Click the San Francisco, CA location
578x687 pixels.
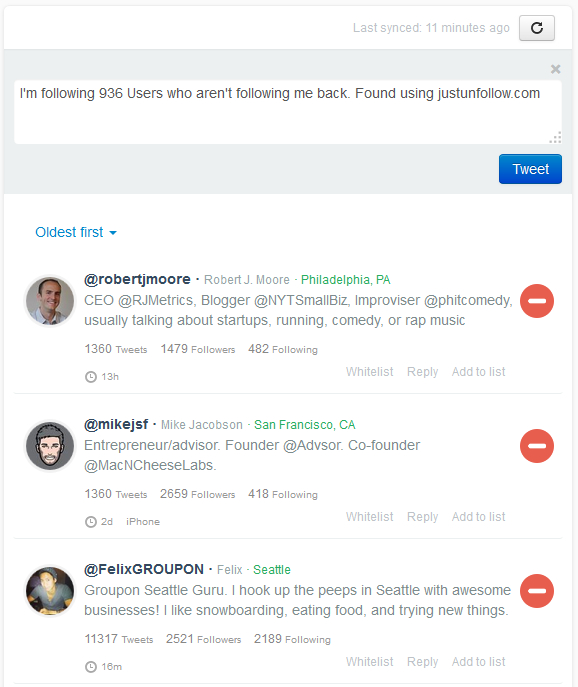click(x=305, y=425)
